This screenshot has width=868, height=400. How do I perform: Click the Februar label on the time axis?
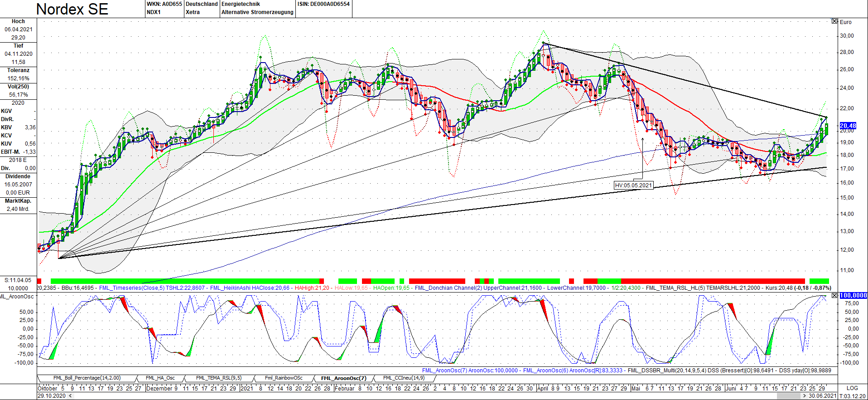[345, 388]
